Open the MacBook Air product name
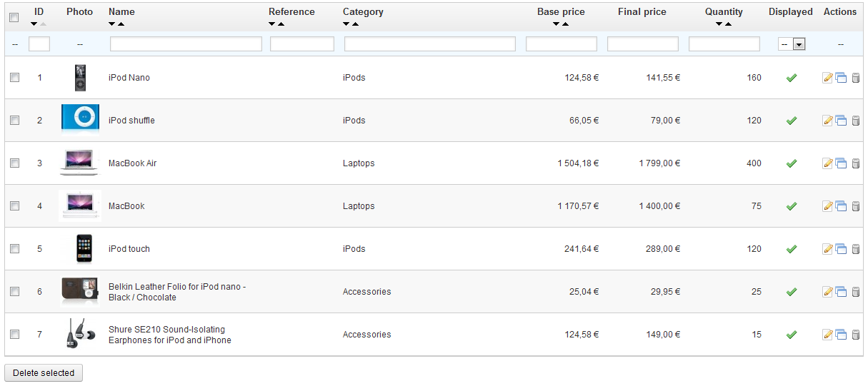The image size is (868, 386). click(132, 163)
